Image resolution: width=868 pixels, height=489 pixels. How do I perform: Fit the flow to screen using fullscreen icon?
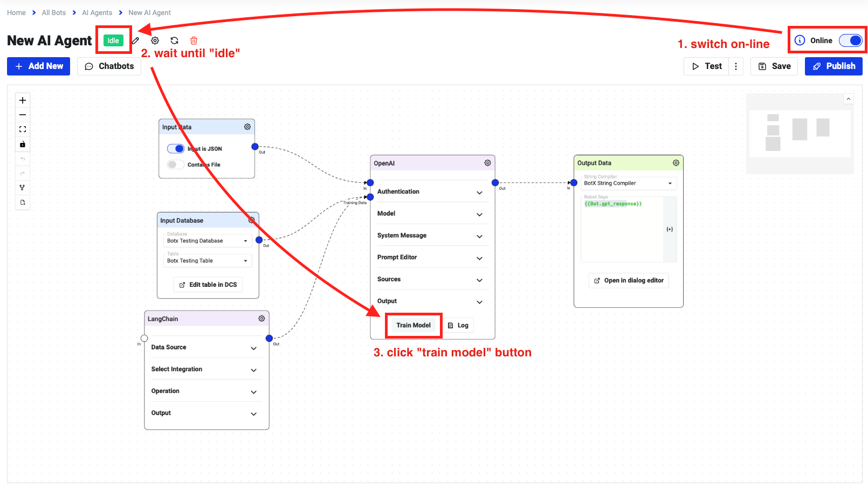(x=22, y=129)
